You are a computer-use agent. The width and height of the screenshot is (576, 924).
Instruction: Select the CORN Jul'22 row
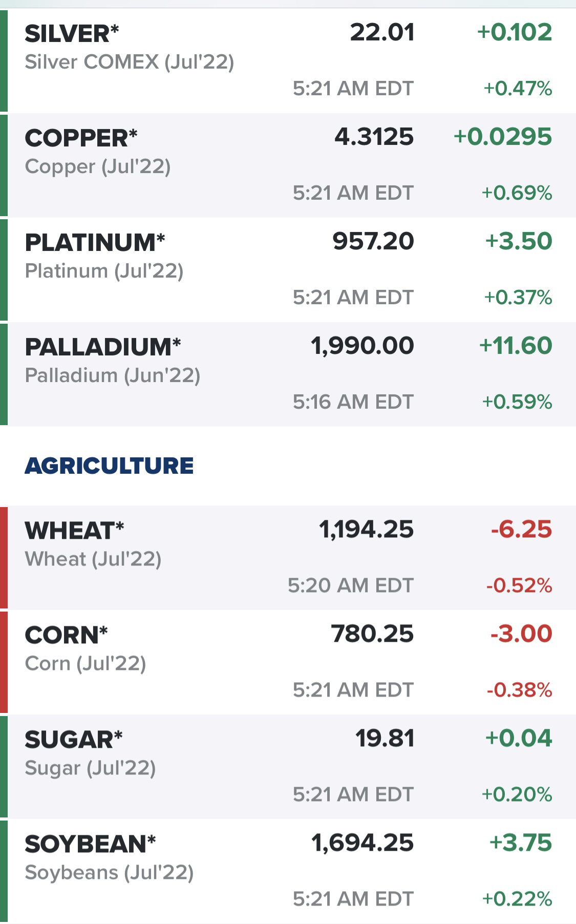click(288, 662)
